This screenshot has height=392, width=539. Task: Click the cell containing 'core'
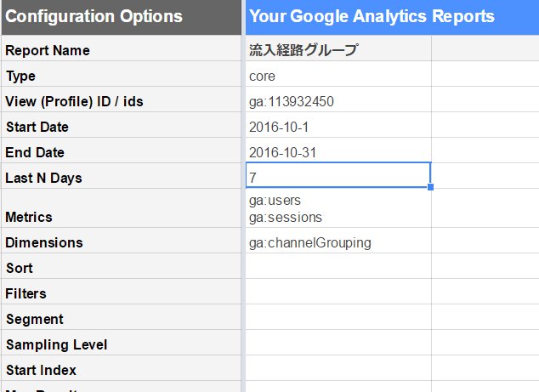pyautogui.click(x=338, y=74)
